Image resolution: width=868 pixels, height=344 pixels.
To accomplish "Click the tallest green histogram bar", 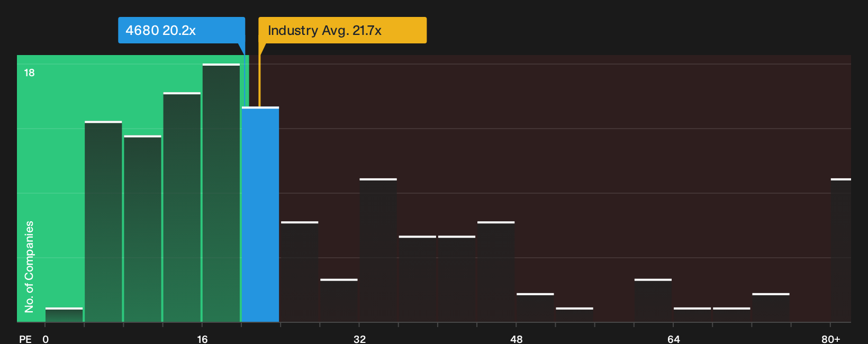I will click(221, 193).
